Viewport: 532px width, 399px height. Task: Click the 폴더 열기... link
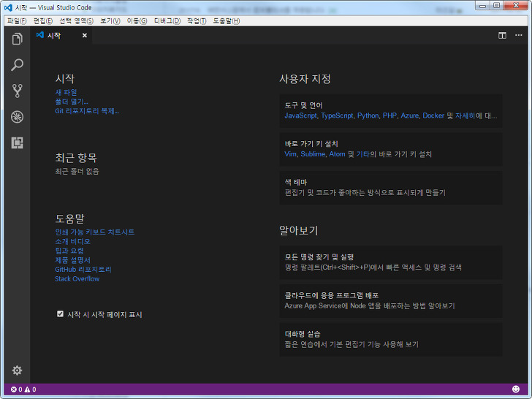[x=72, y=102]
